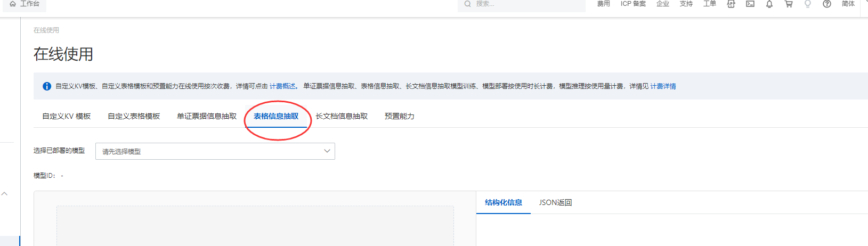The height and width of the screenshot is (246, 868).
Task: Select the 结构化信息 result tab
Action: click(504, 202)
